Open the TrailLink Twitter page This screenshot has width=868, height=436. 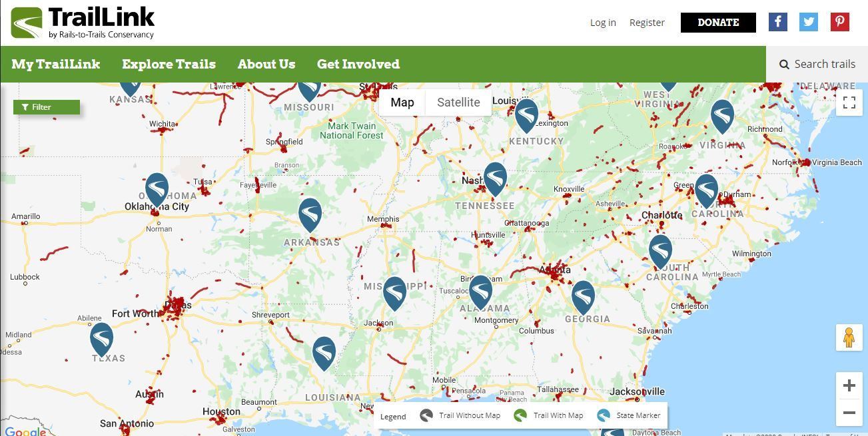tap(809, 22)
